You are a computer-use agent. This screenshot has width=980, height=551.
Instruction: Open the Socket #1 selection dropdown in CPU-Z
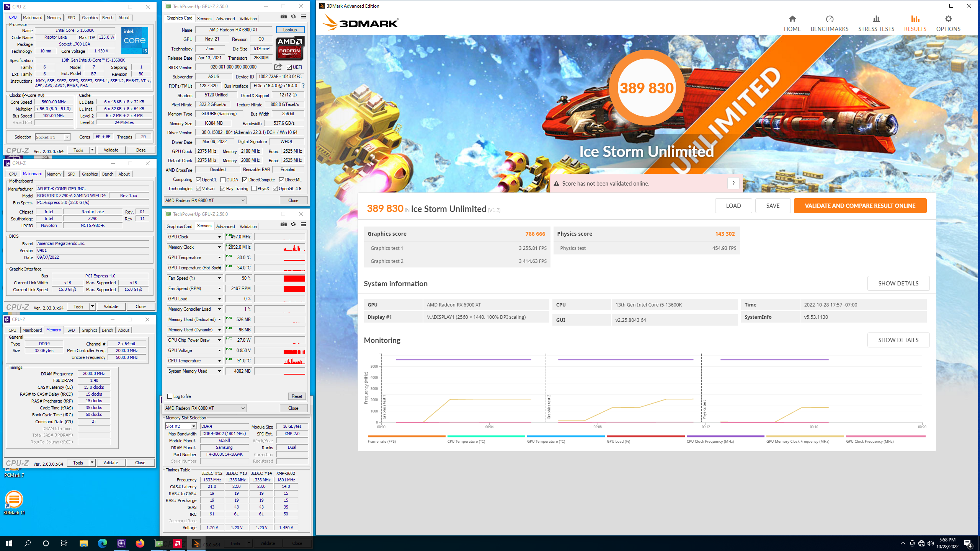click(x=52, y=137)
